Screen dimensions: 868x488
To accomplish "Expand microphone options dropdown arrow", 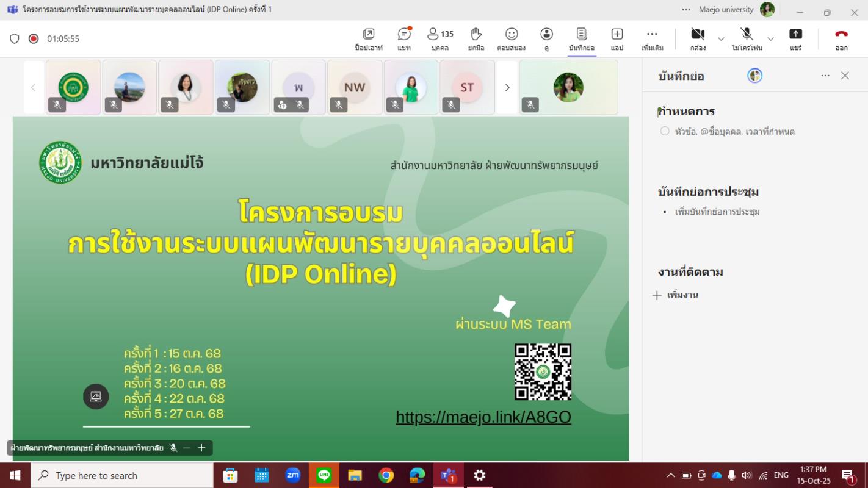I will [x=770, y=39].
